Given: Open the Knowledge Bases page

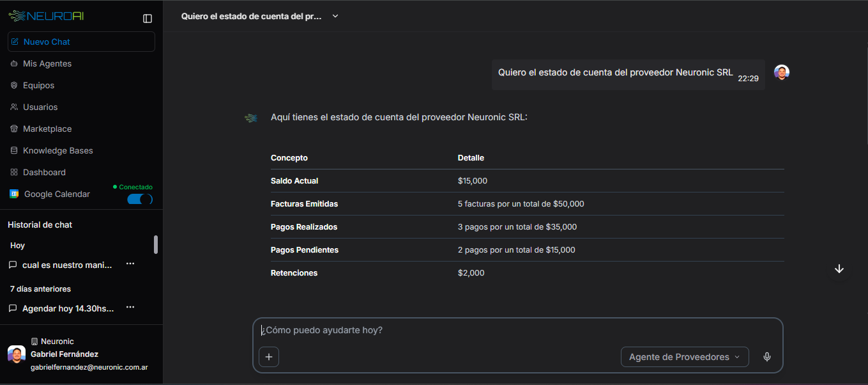Looking at the screenshot, I should pos(57,150).
